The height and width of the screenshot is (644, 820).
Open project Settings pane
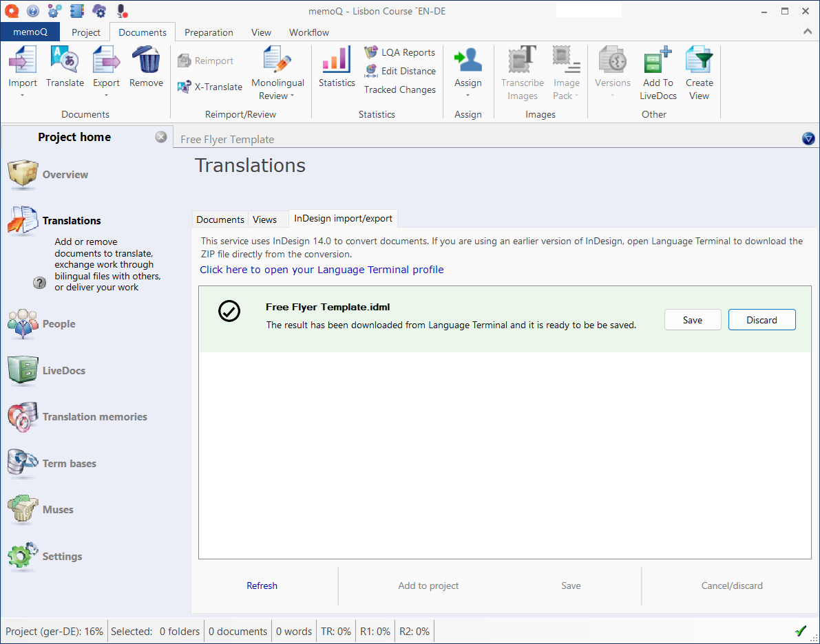(45, 556)
